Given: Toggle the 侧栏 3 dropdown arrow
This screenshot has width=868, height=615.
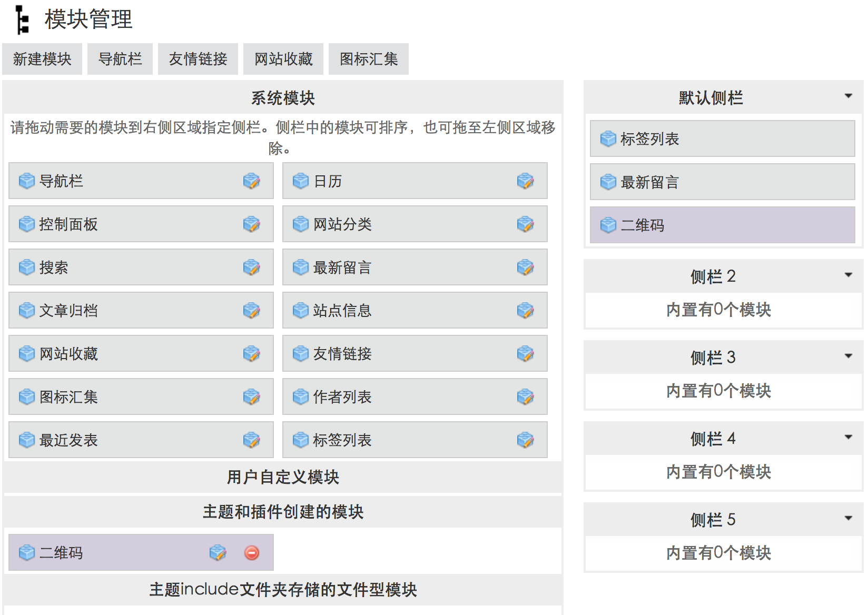Looking at the screenshot, I should [849, 356].
